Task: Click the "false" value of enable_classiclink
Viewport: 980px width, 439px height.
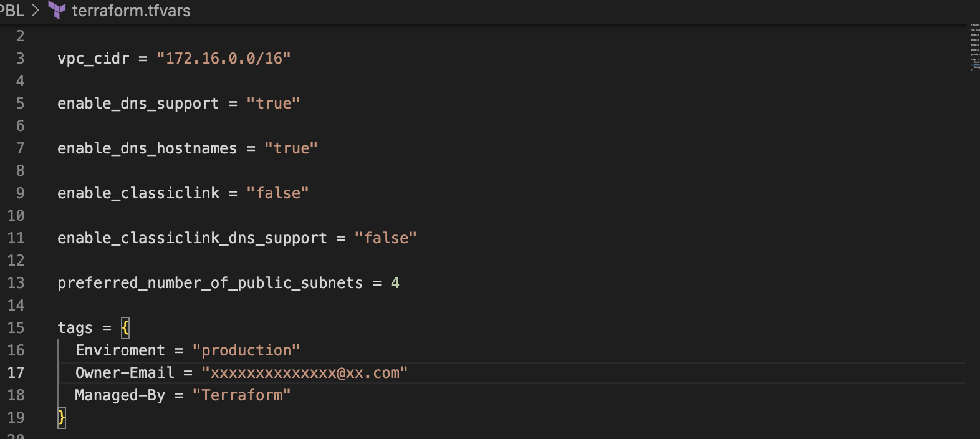Action: point(277,193)
